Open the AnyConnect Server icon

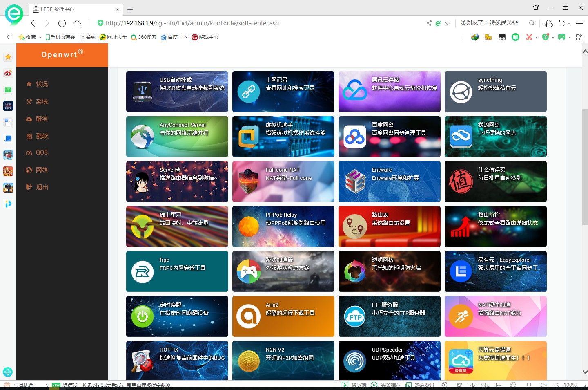[x=143, y=137]
